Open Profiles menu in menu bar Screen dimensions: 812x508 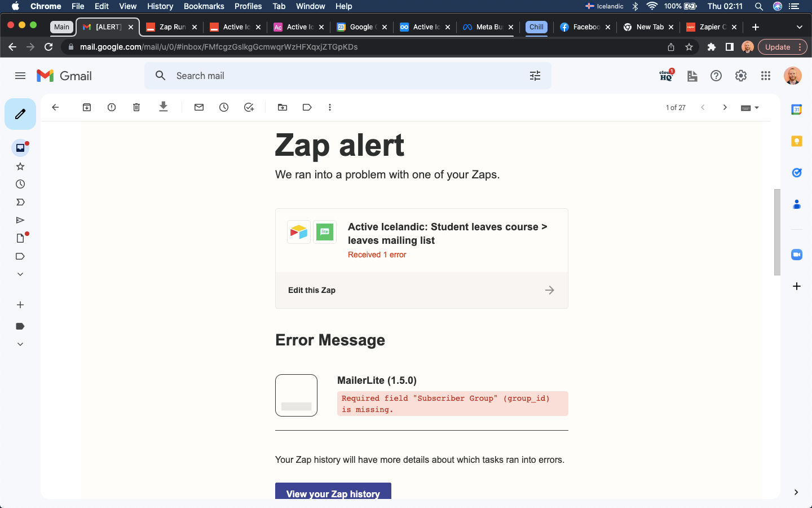click(248, 6)
